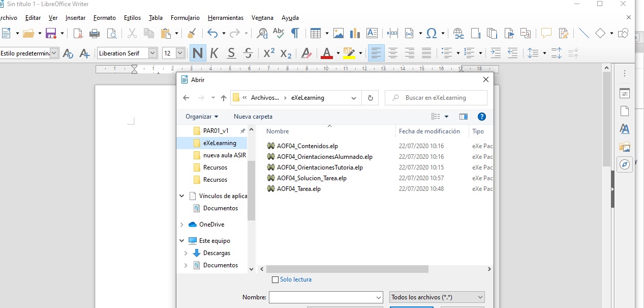Viewport: 644px width, 308px height.
Task: Click Insert Comment icon
Action: (546, 34)
